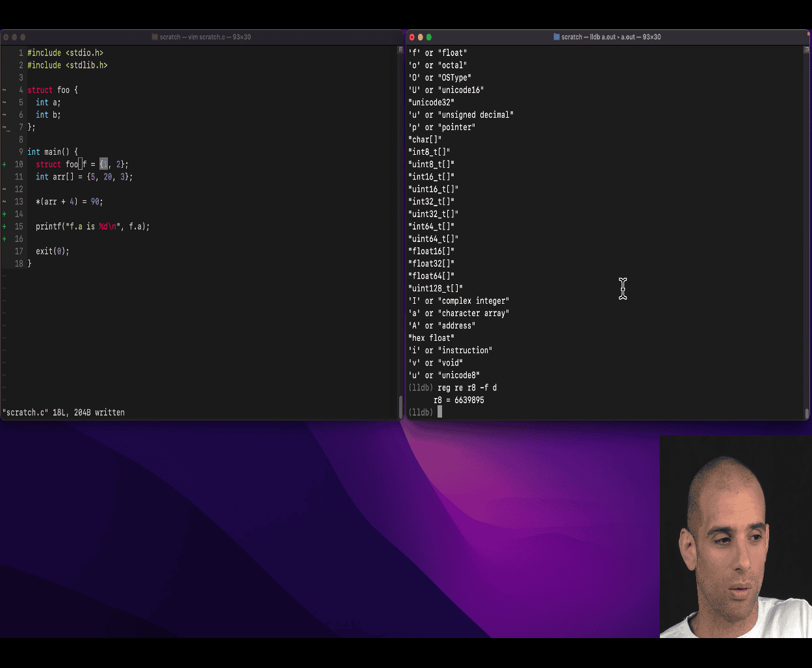Click the lldb terminal scrollbar thumb
Viewport: 812px width, 668px height.
coord(807,413)
